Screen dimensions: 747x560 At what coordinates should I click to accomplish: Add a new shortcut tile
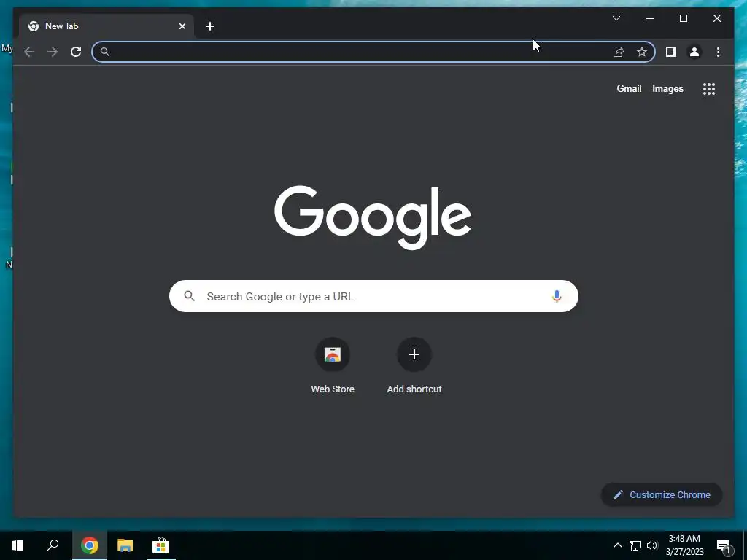[x=414, y=366]
